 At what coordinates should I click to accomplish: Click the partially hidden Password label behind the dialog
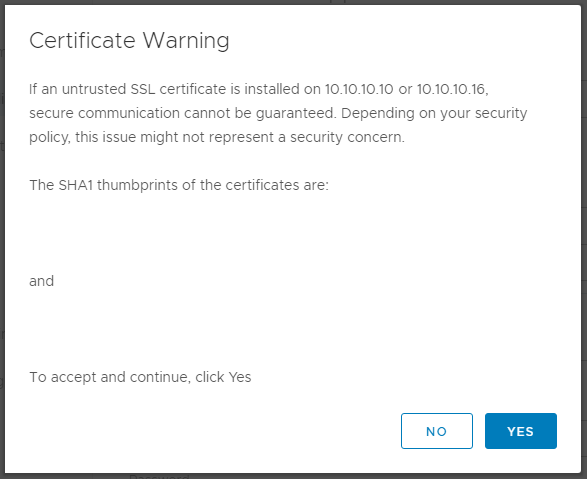click(x=159, y=476)
